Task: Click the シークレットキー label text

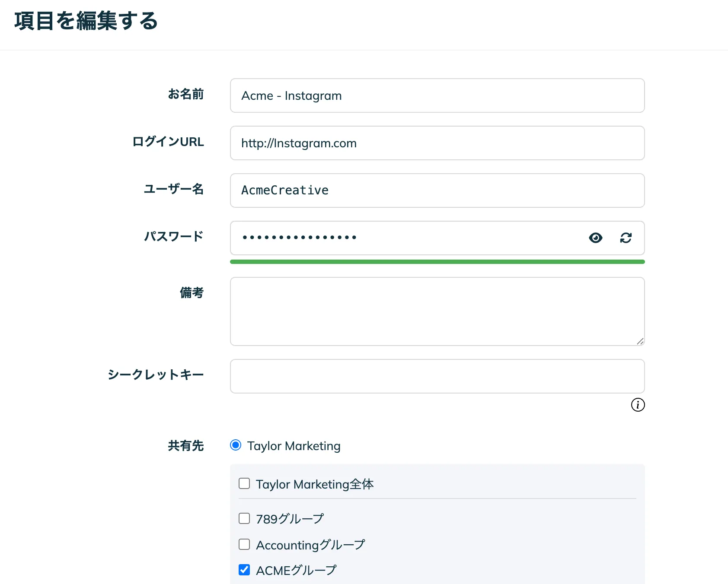Action: click(156, 375)
